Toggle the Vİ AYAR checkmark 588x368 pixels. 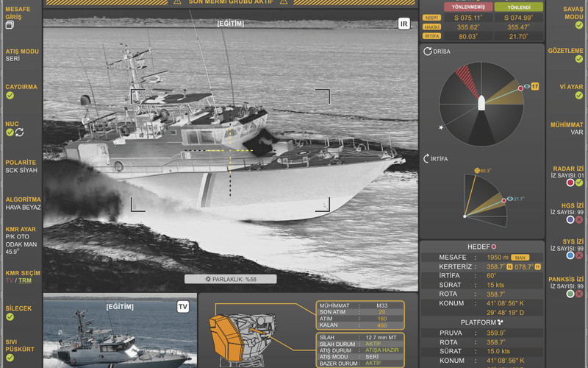(x=579, y=96)
